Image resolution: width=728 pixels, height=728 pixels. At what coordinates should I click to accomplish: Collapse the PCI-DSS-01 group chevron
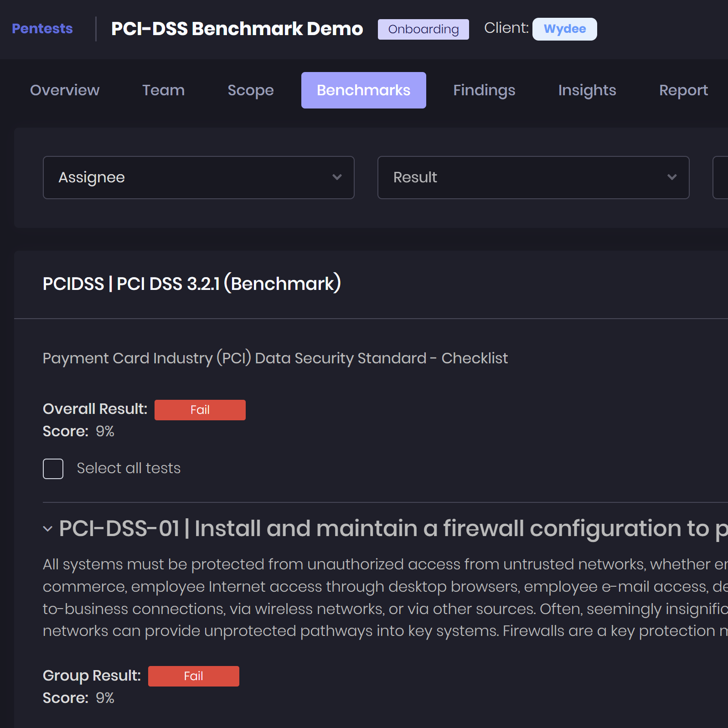[x=48, y=529]
